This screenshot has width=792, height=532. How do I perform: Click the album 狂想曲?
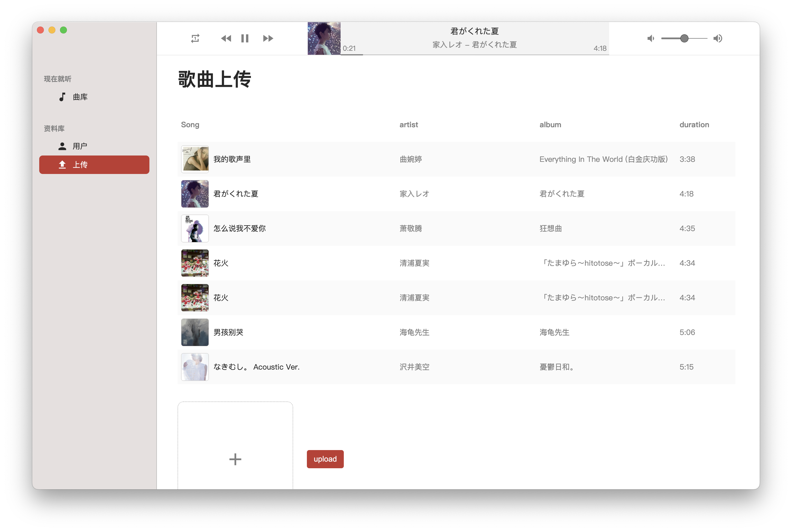tap(551, 228)
